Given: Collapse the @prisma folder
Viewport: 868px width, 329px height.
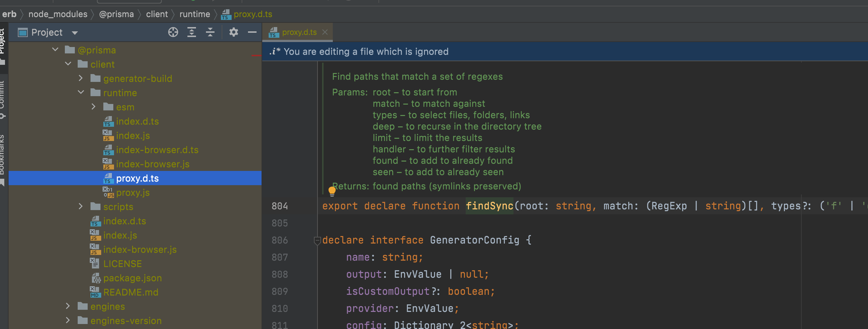Looking at the screenshot, I should click(55, 50).
